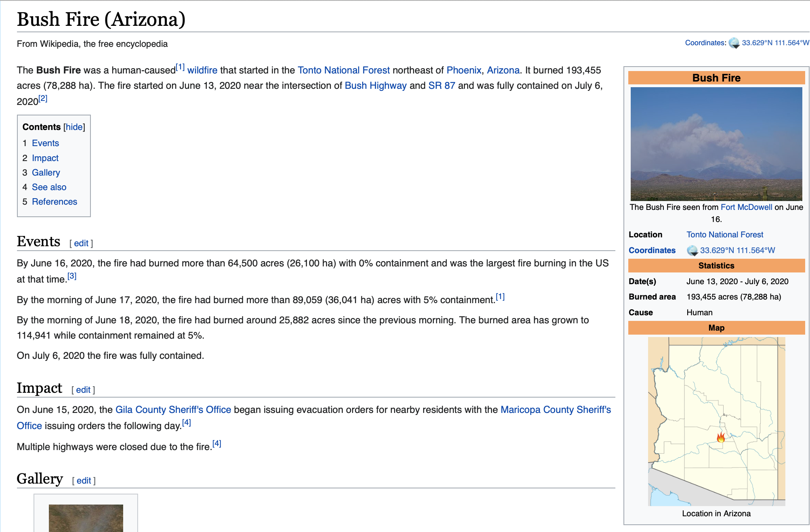This screenshot has width=810, height=532.
Task: Enlarge the Bush Fire smoke photo
Action: click(x=716, y=144)
